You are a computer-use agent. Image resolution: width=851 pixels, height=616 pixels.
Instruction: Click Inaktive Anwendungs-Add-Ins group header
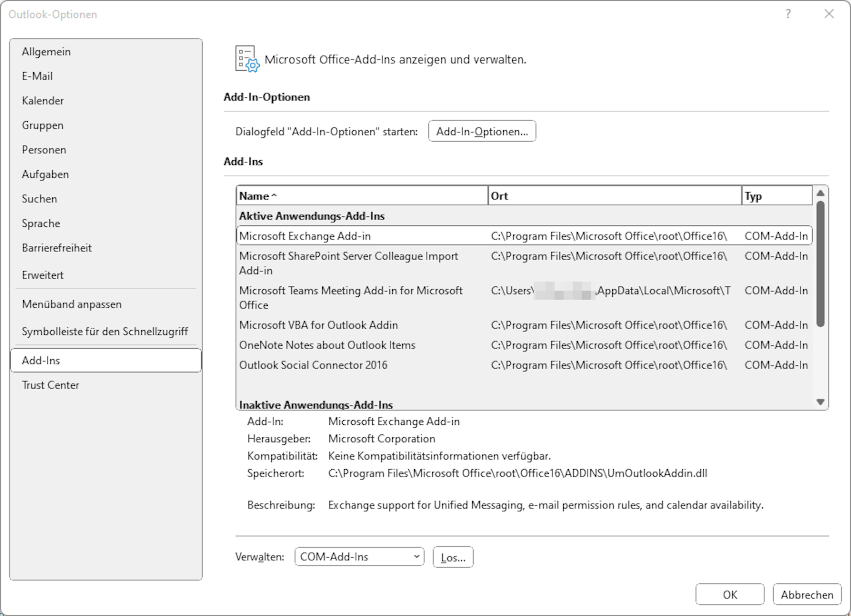coord(316,404)
